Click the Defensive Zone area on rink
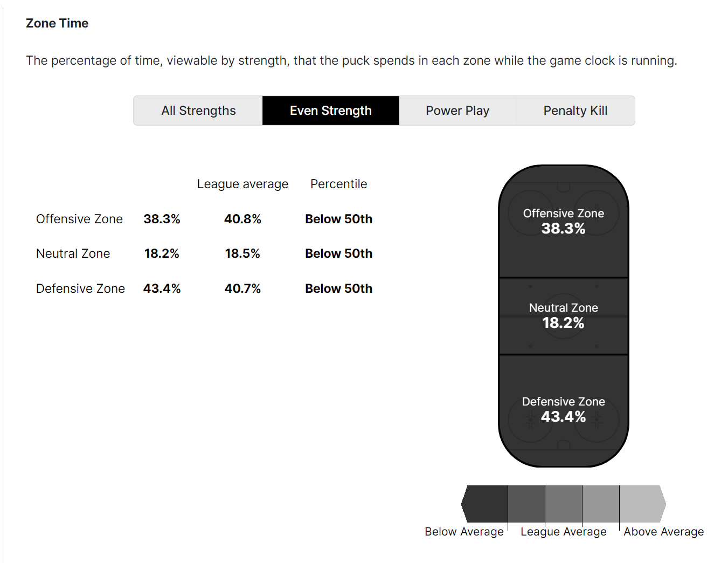 click(563, 410)
